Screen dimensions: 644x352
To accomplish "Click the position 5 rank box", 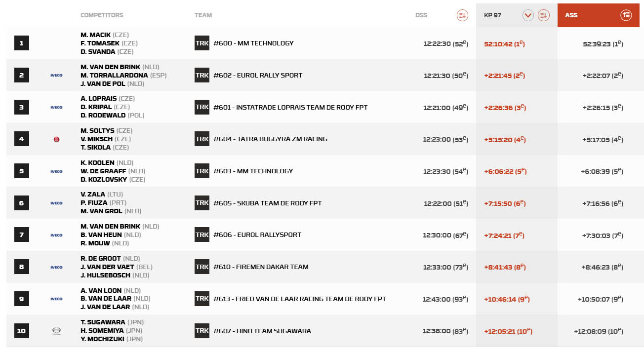I will point(21,171).
